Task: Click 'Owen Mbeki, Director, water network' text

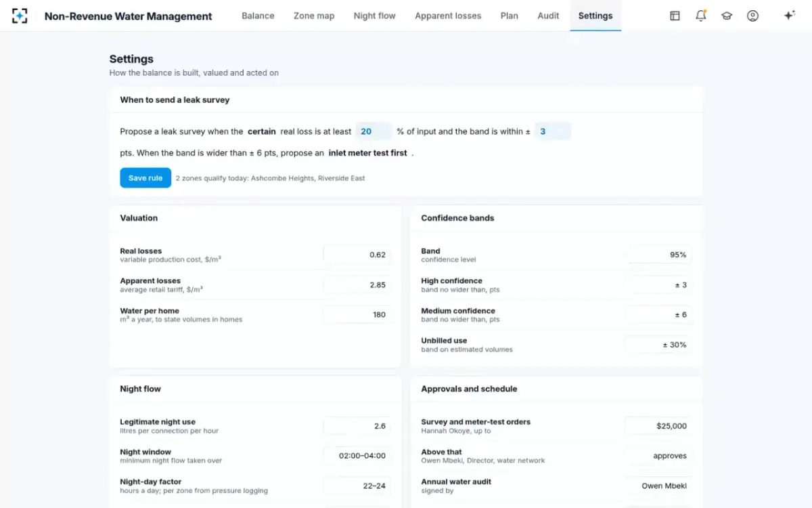Action: point(482,461)
